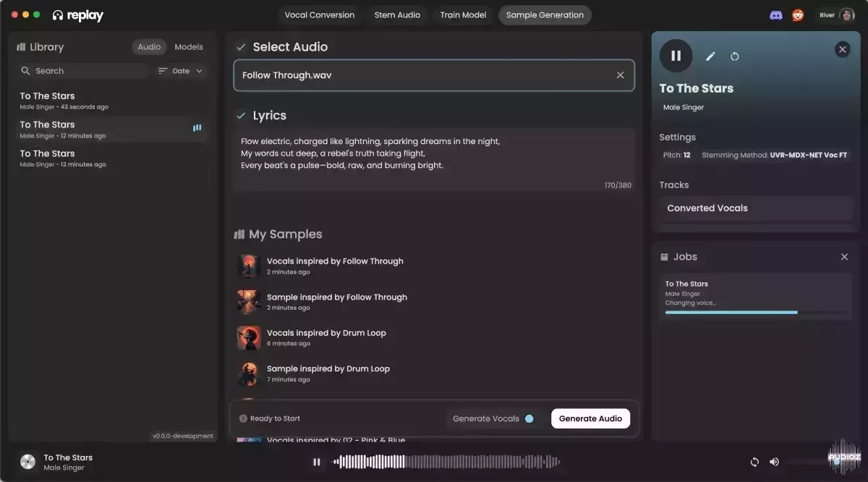
Task: Seek within the bottom waveform progress bar
Action: (445, 462)
